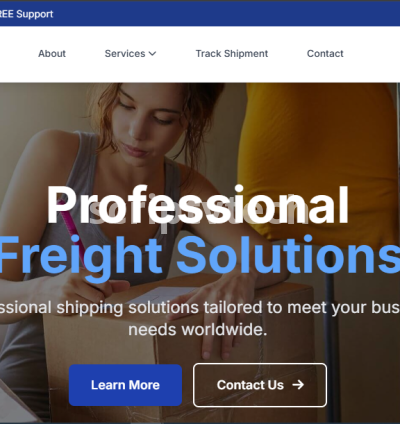Select Contact in the navigation bar
This screenshot has width=400, height=424.
(325, 54)
